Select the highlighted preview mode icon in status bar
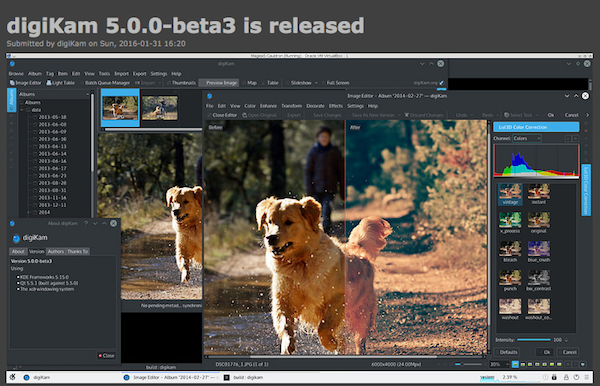Screen dimensions: 600x386 [515, 364]
